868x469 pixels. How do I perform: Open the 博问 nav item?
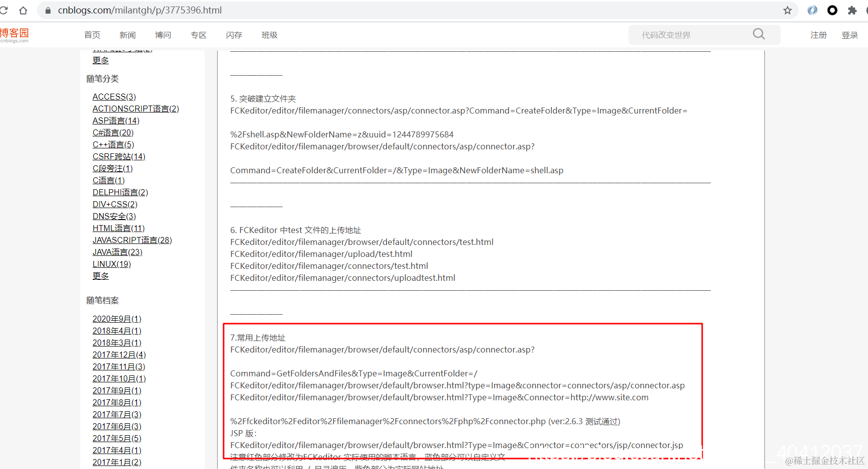[163, 35]
